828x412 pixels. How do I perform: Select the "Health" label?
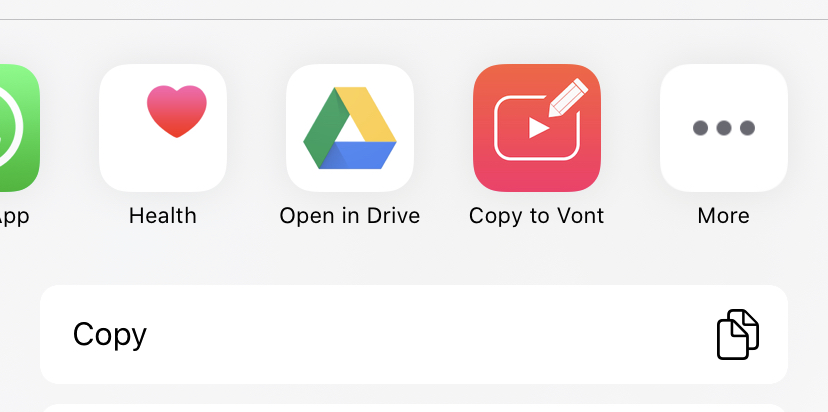click(163, 216)
